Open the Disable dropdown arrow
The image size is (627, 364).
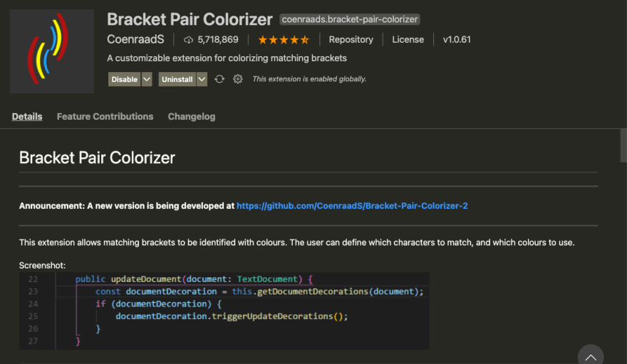click(x=147, y=79)
